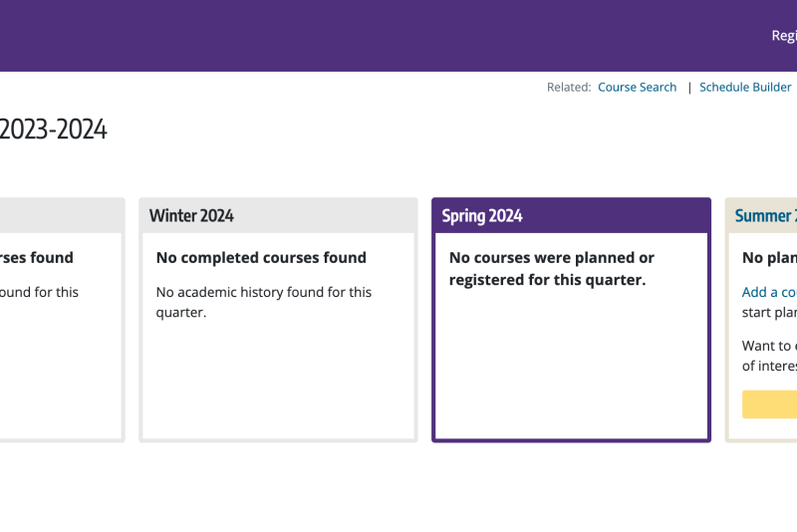797x532 pixels.
Task: Click the cut-off 'rses found' heading in partial card
Action: coord(37,258)
